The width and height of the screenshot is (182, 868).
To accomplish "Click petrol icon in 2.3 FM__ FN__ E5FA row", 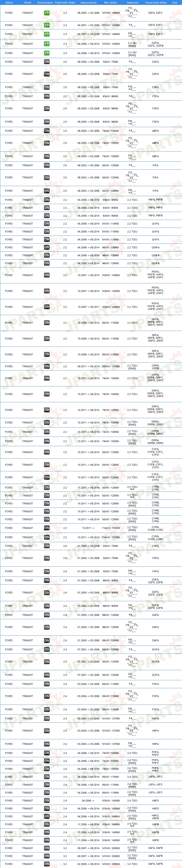I will click(x=47, y=34).
